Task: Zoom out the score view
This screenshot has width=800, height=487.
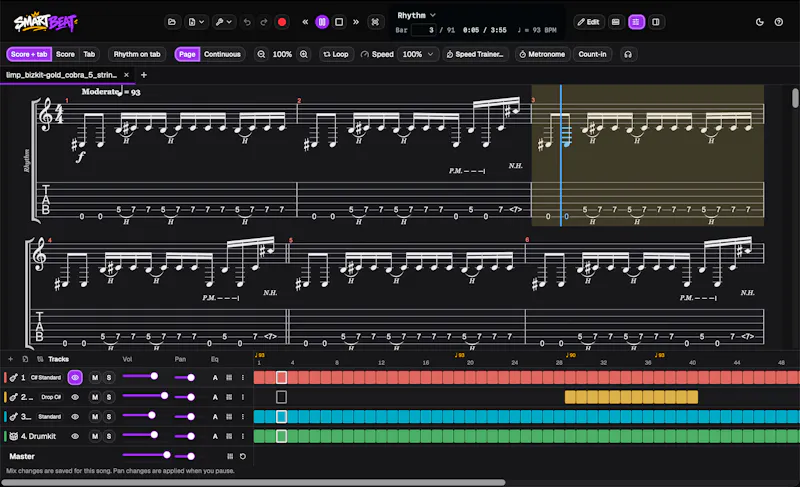Action: tap(261, 54)
